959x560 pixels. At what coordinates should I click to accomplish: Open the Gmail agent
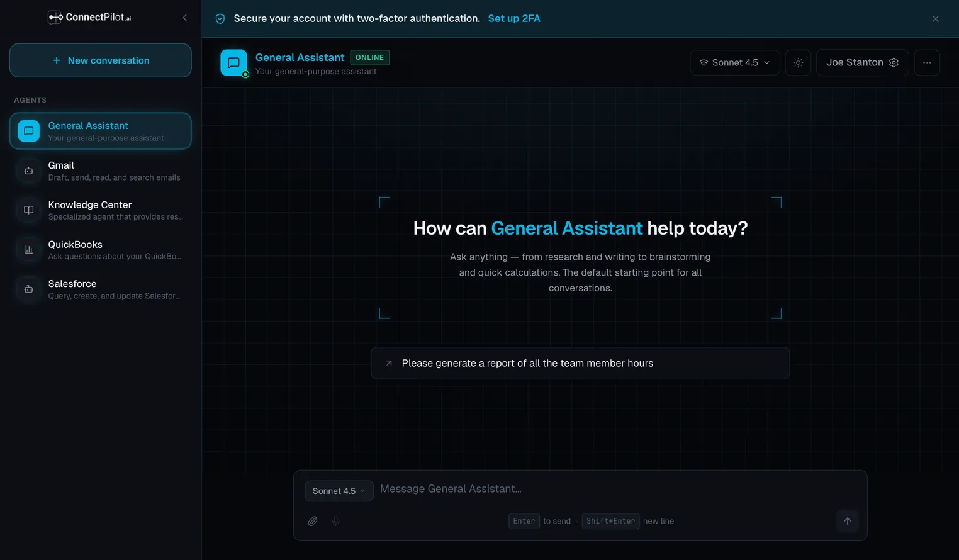pyautogui.click(x=101, y=171)
